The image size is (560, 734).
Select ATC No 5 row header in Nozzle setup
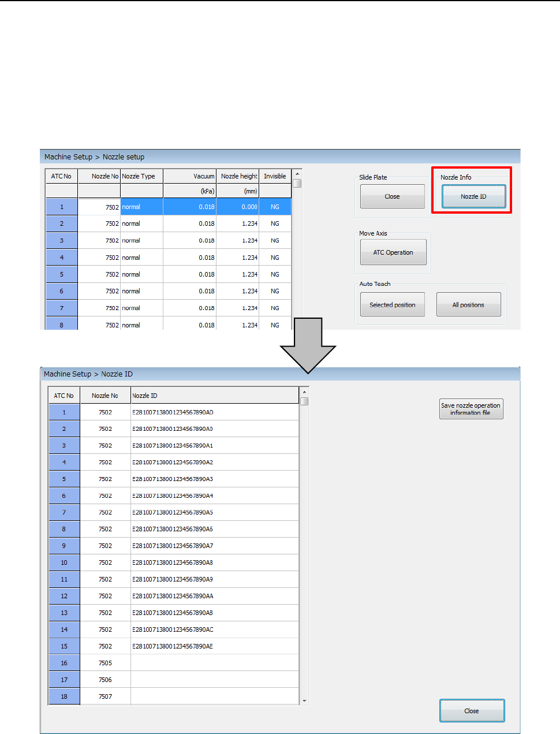62,274
